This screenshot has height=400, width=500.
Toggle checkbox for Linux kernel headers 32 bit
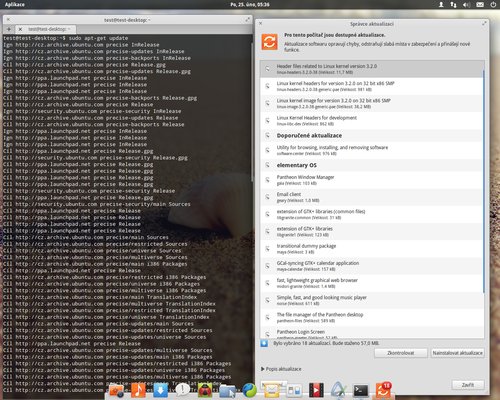(x=267, y=86)
